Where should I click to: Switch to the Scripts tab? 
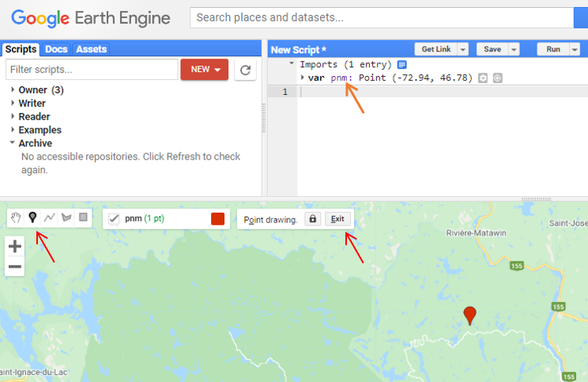point(21,49)
